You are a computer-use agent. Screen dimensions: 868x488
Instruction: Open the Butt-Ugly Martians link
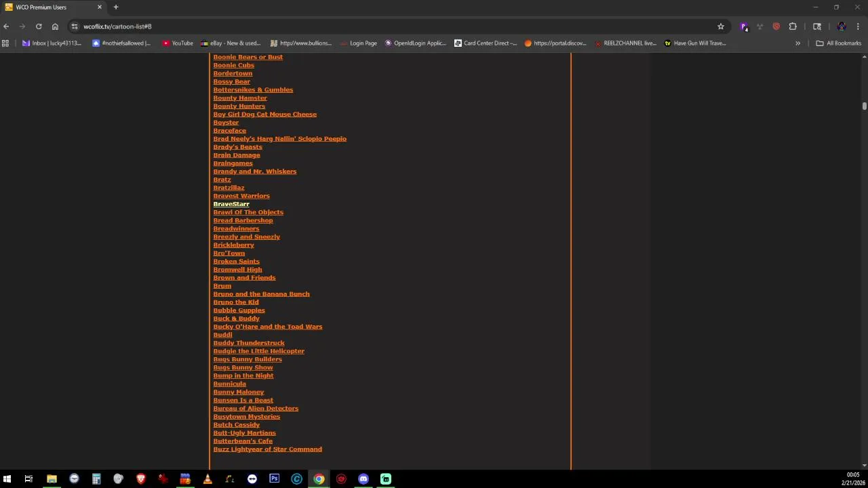(x=244, y=433)
